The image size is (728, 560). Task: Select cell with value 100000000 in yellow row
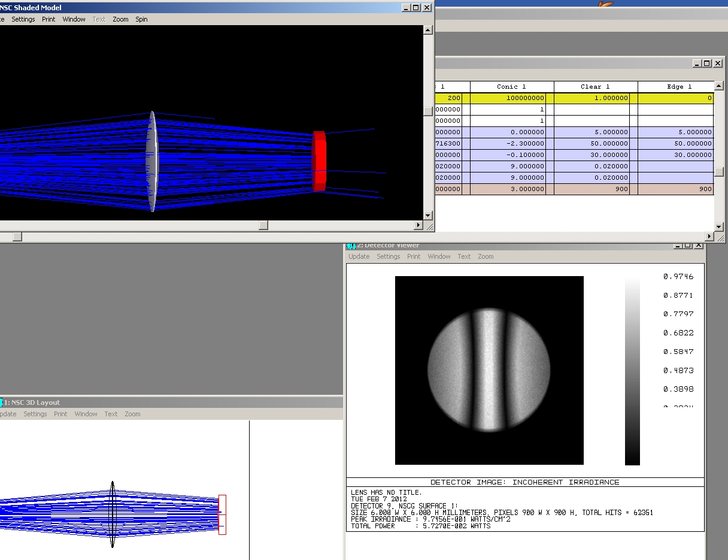coord(512,98)
